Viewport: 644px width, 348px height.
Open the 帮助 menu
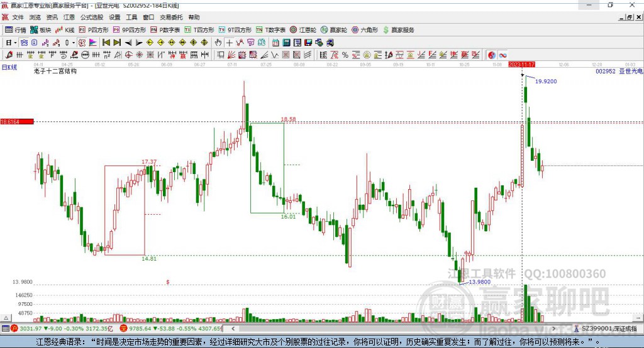click(194, 17)
